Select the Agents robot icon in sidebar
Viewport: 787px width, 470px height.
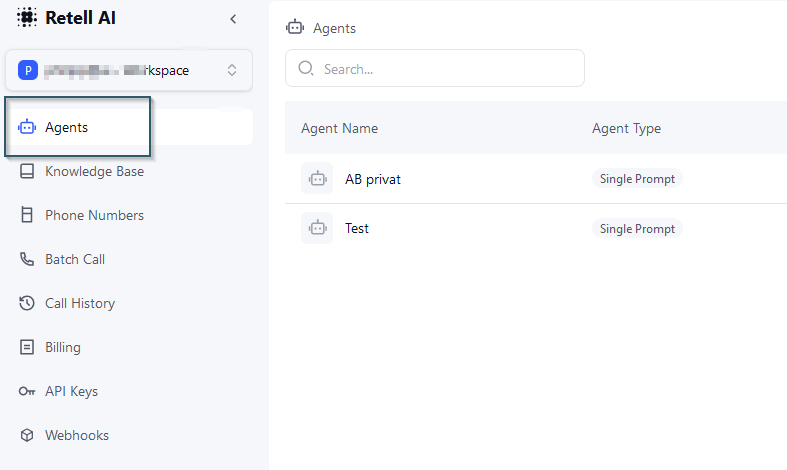[x=27, y=127]
